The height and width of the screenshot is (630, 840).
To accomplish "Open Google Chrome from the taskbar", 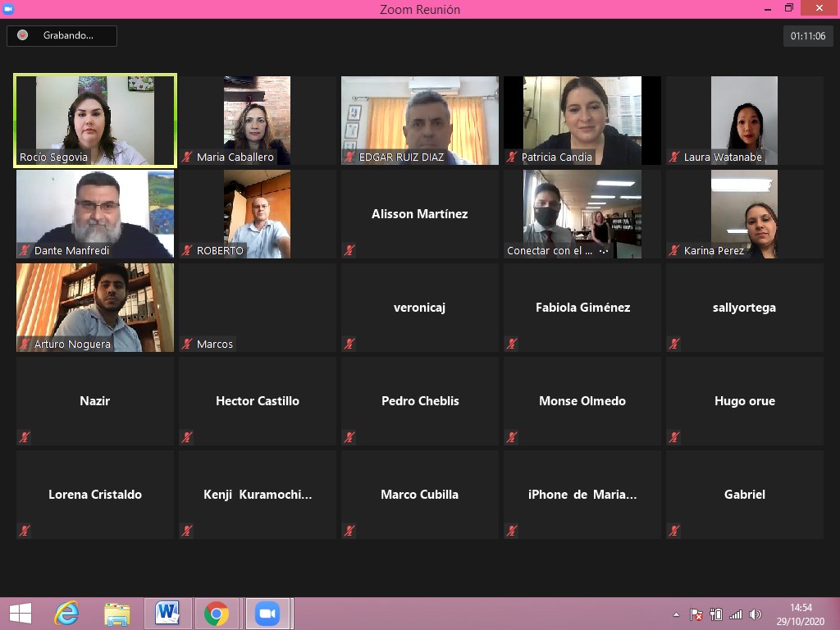I will coord(217,614).
